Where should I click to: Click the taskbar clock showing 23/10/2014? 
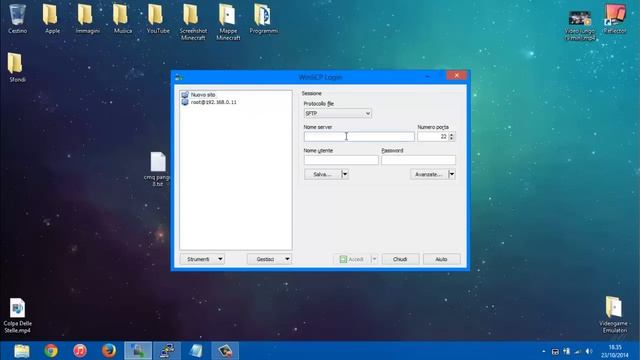point(615,351)
